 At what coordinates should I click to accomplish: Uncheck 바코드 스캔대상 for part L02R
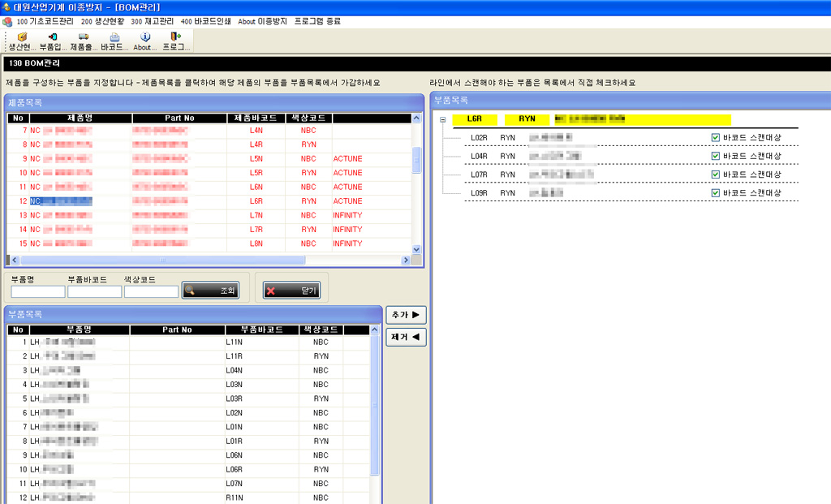click(715, 138)
